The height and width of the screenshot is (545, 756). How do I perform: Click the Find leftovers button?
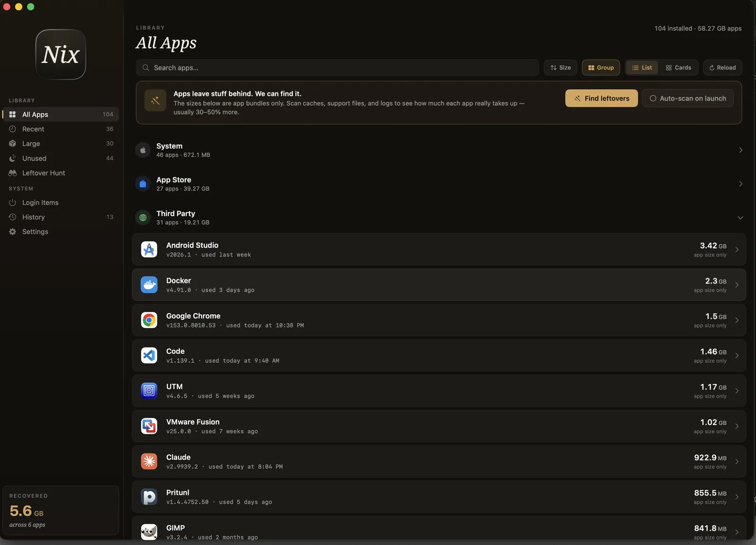[x=601, y=98]
